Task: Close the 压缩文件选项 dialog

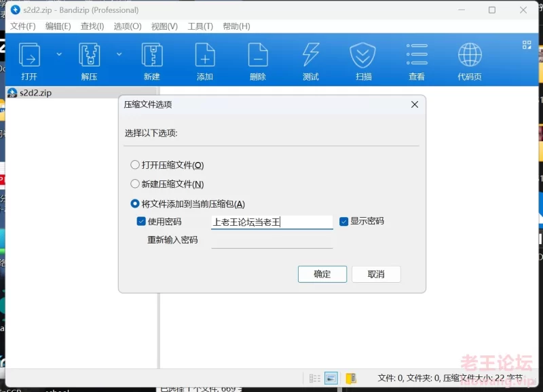Action: [415, 104]
